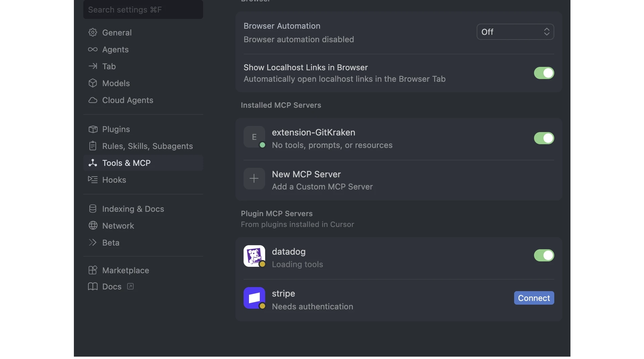The width and height of the screenshot is (644, 359).
Task: Click the Network globe icon
Action: (x=92, y=226)
